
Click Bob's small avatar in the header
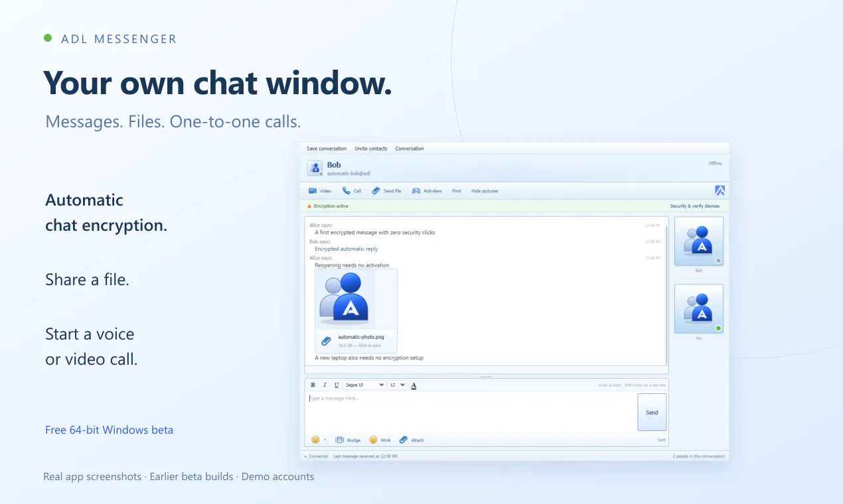[x=315, y=168]
